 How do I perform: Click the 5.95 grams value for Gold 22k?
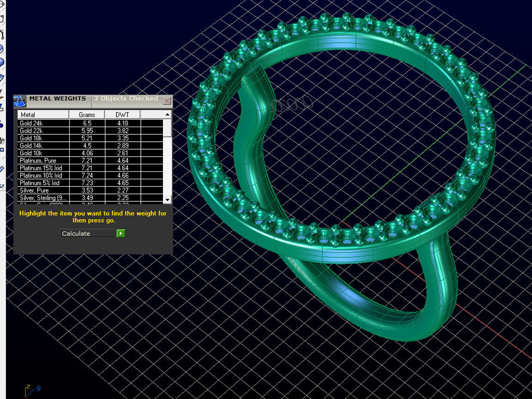click(87, 131)
